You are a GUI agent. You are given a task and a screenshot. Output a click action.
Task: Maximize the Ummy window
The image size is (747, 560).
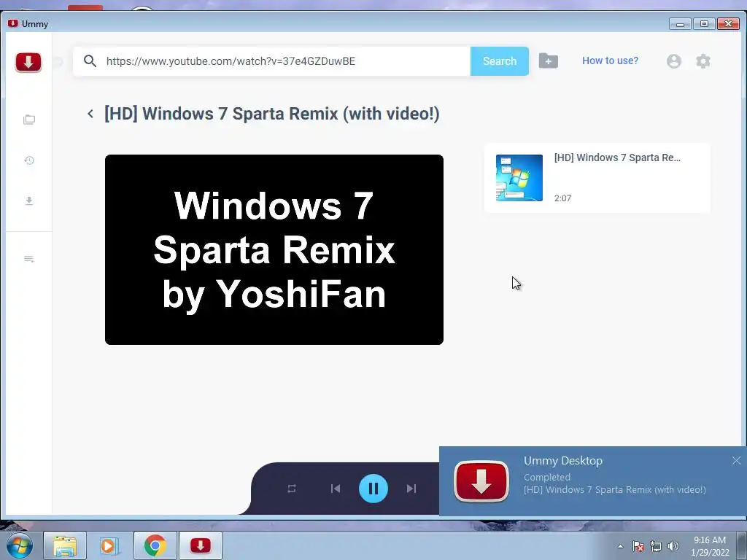(x=704, y=24)
